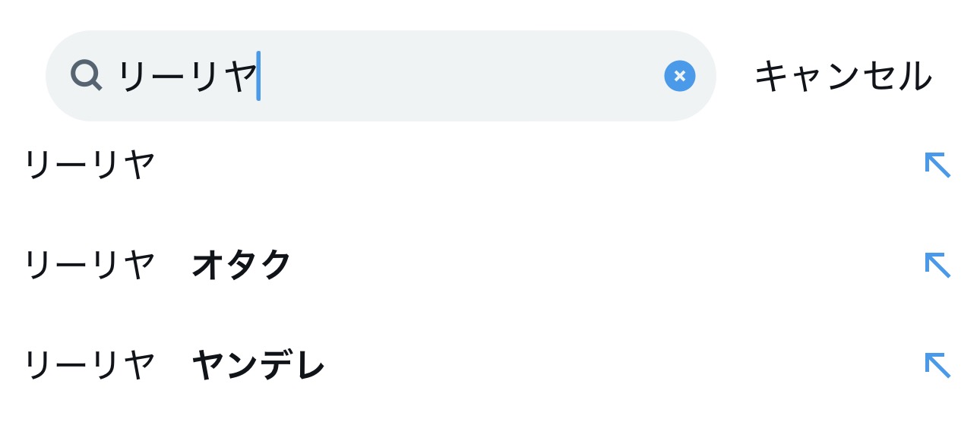
Task: Tap the fill-in arrow for リーリヤ オタク
Action: (937, 265)
